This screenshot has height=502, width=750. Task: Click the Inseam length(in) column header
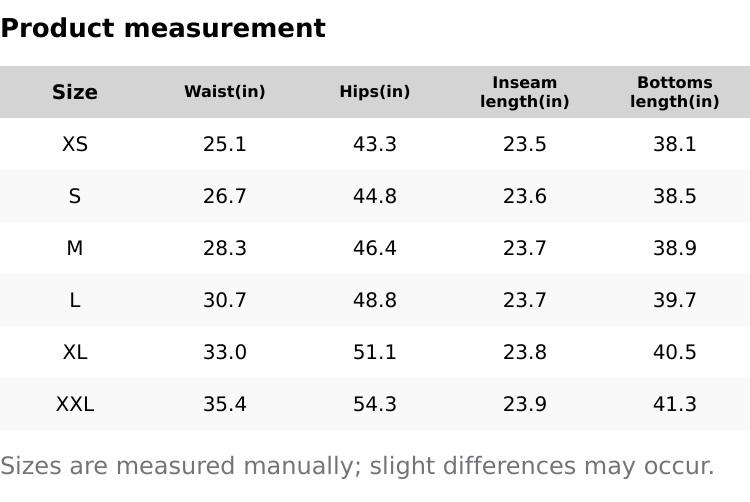[525, 92]
